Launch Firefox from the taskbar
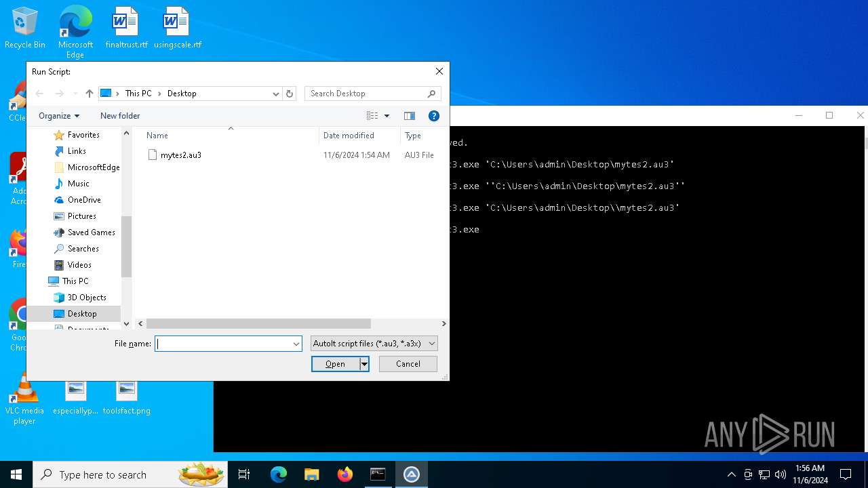 pos(344,474)
